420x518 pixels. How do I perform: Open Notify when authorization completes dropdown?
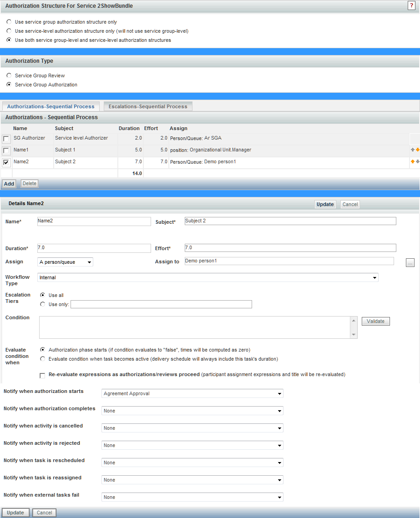point(192,411)
